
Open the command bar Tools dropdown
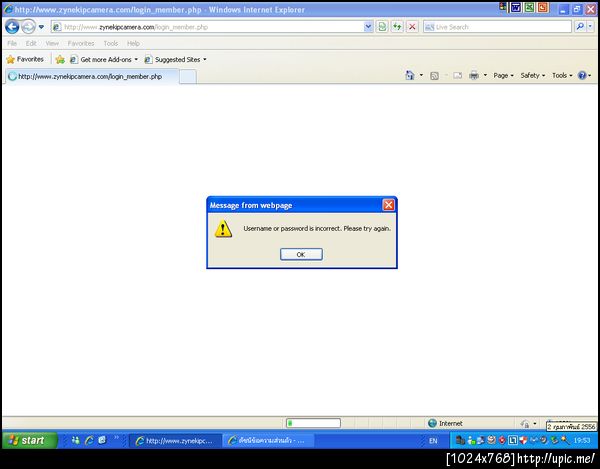click(562, 76)
